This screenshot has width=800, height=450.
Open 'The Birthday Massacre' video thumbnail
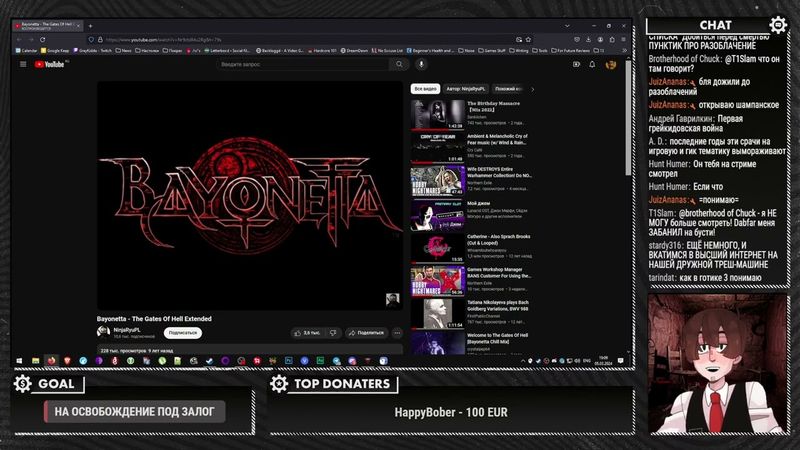(x=436, y=115)
